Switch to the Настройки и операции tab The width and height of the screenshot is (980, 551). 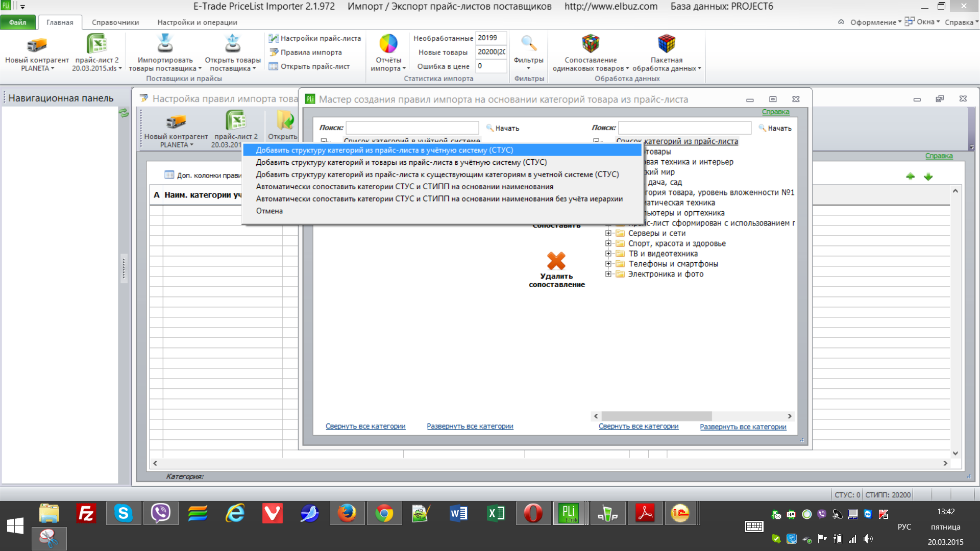pos(197,22)
